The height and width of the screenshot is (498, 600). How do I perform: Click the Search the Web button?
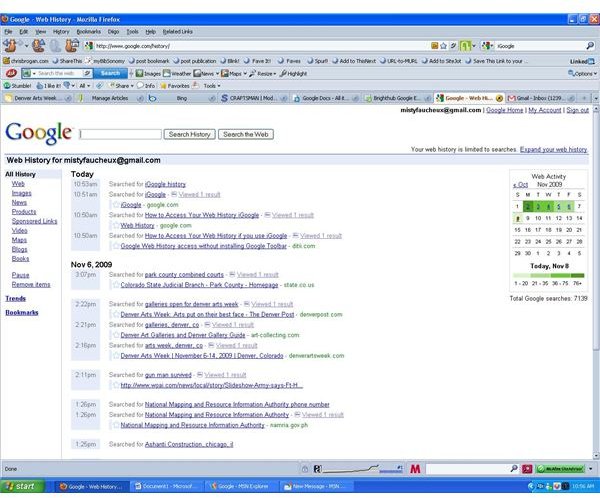click(x=246, y=134)
